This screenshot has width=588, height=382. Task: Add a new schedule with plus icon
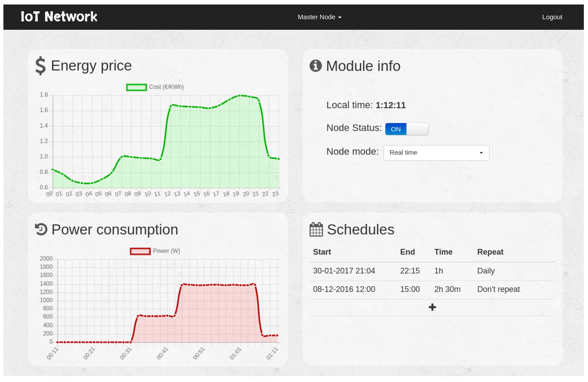432,307
